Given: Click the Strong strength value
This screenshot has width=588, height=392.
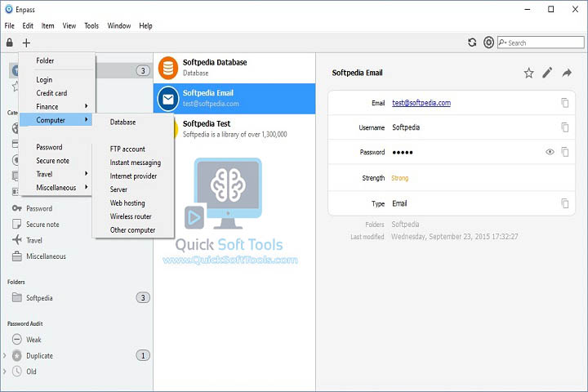Looking at the screenshot, I should click(399, 178).
